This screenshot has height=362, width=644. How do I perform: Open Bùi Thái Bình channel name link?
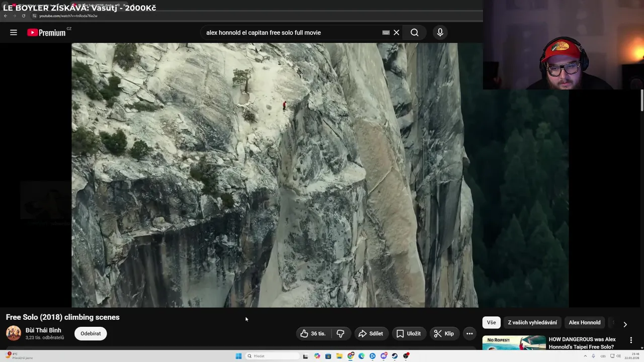[43, 330]
